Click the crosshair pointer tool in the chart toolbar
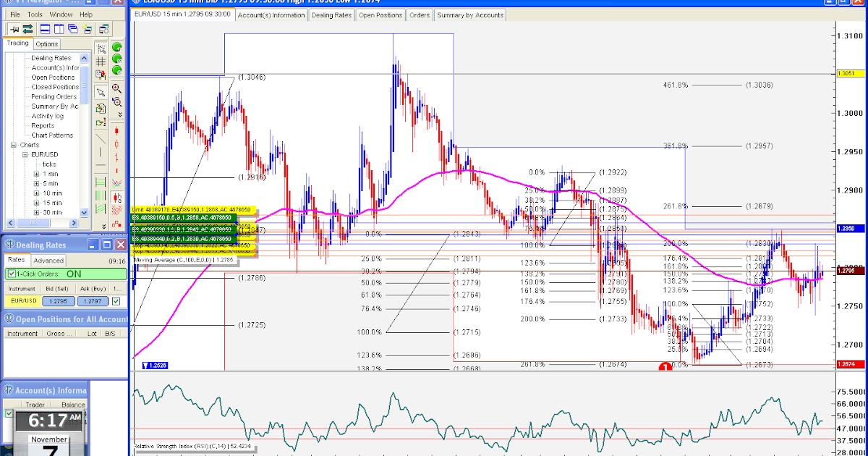The width and height of the screenshot is (868, 456). pyautogui.click(x=101, y=48)
